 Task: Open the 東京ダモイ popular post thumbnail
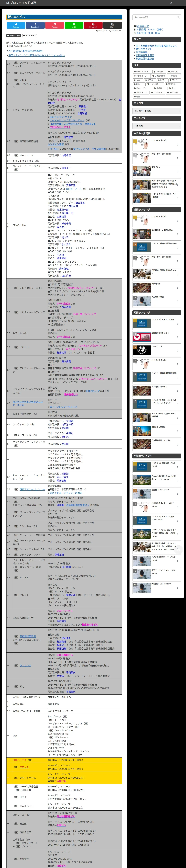[x=142, y=171]
